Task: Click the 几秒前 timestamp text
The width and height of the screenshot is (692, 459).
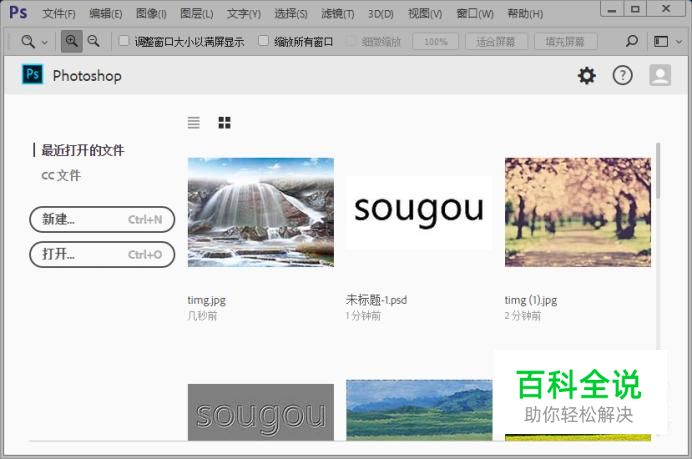Action: click(x=203, y=316)
